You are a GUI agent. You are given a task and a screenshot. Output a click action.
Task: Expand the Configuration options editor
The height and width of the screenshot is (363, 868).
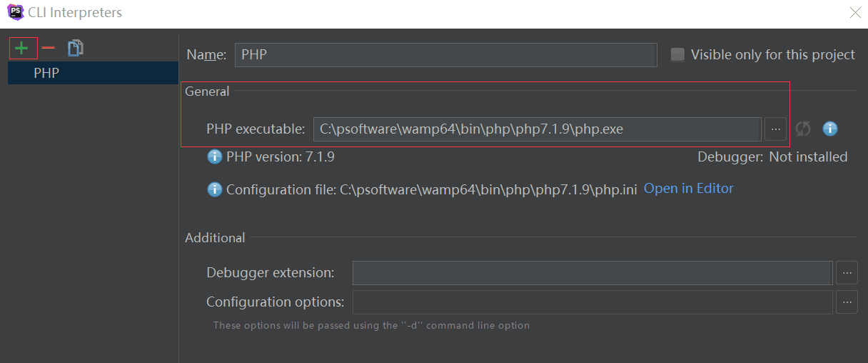click(847, 302)
